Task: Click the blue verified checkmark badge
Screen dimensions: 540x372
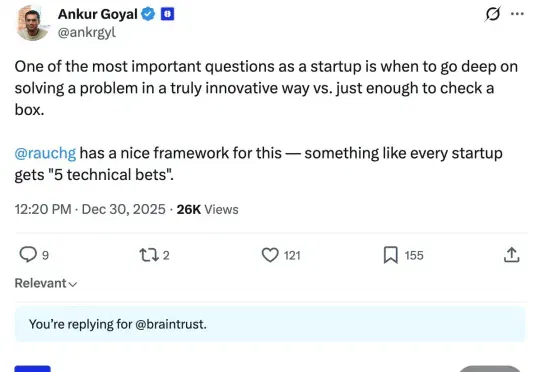Action: point(148,14)
